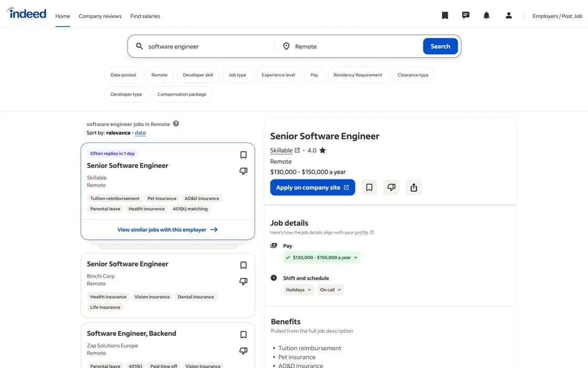Click Often replies in 1 day badge

click(x=112, y=153)
